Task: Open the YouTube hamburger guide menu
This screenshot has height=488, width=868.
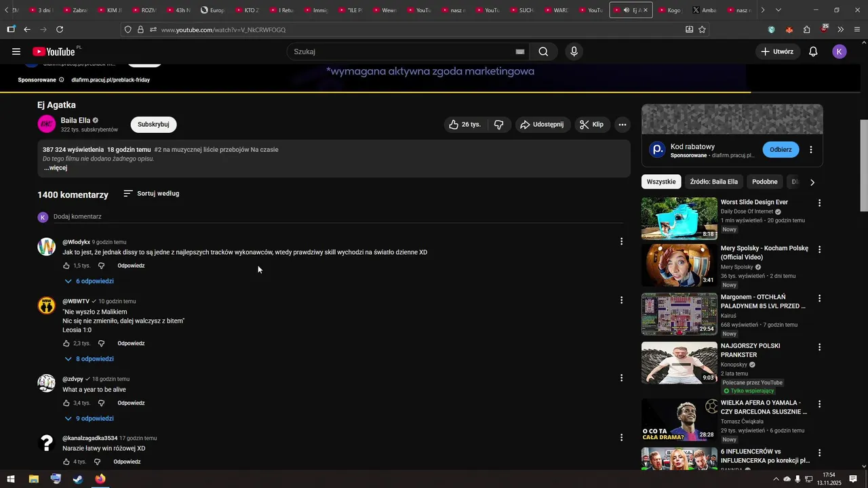Action: [x=16, y=52]
